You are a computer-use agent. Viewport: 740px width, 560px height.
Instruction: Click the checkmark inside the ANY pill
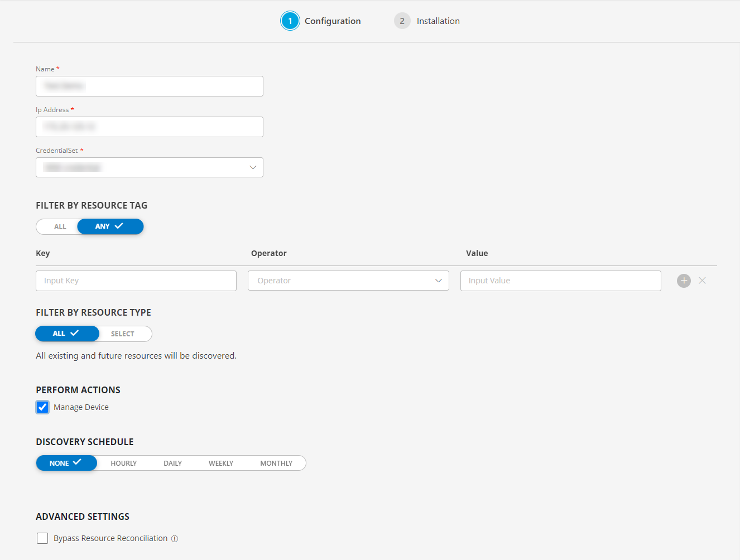118,226
